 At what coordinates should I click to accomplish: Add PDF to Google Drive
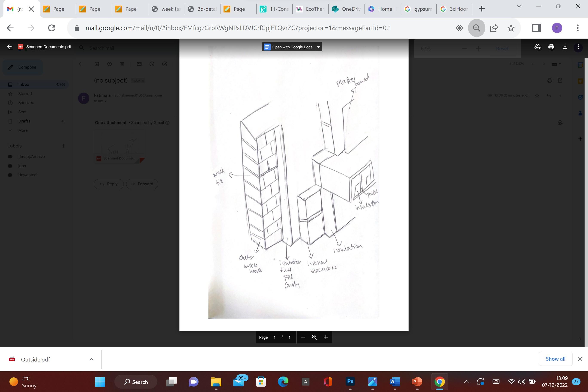tap(537, 47)
